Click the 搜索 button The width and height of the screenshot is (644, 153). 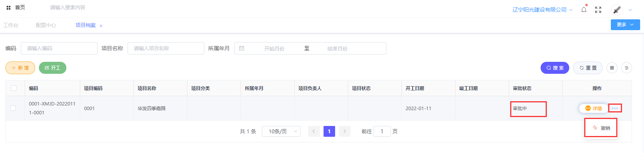click(555, 68)
